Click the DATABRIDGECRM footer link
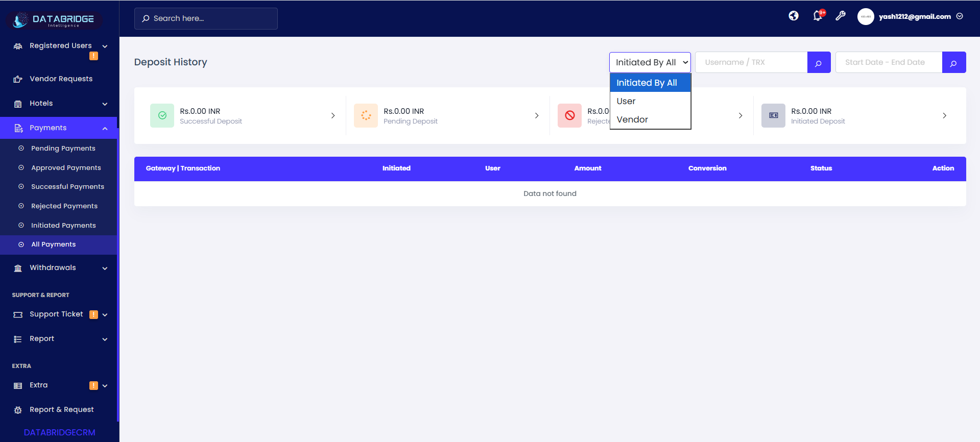 pos(59,432)
